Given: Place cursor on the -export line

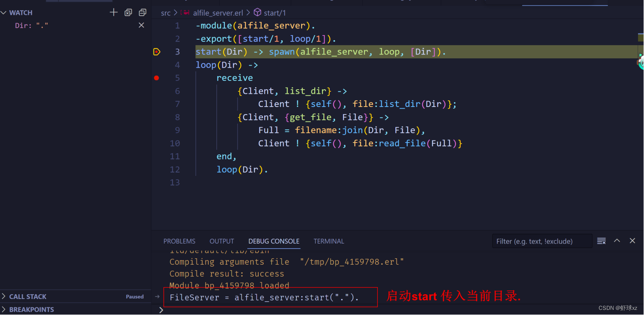Looking at the screenshot, I should (266, 39).
